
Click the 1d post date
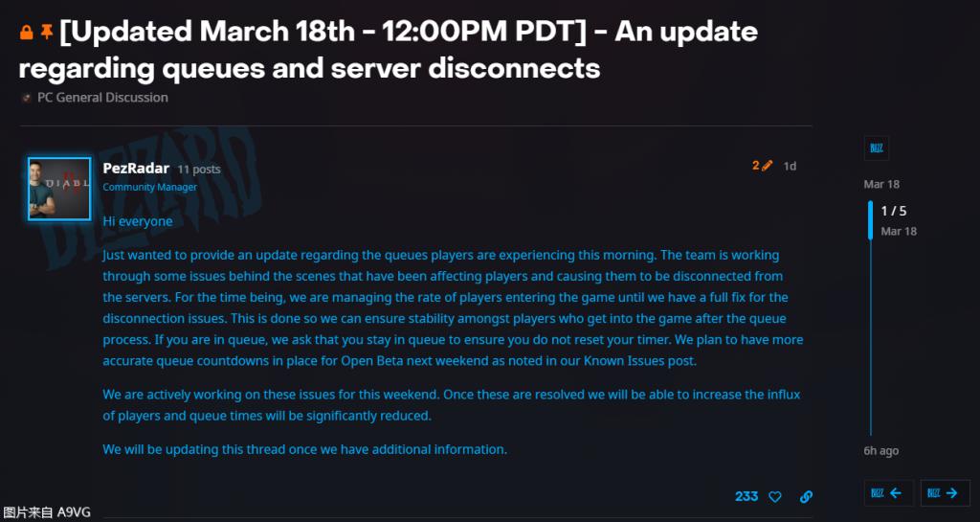[790, 167]
